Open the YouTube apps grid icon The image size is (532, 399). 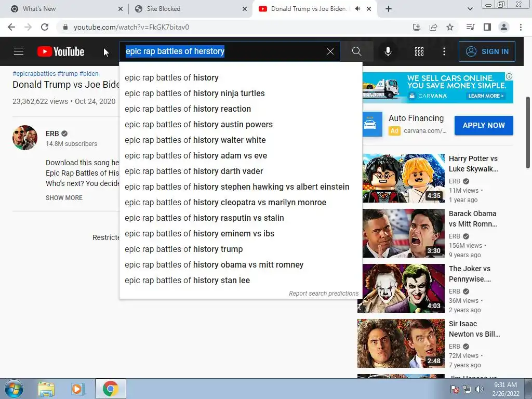(x=419, y=51)
